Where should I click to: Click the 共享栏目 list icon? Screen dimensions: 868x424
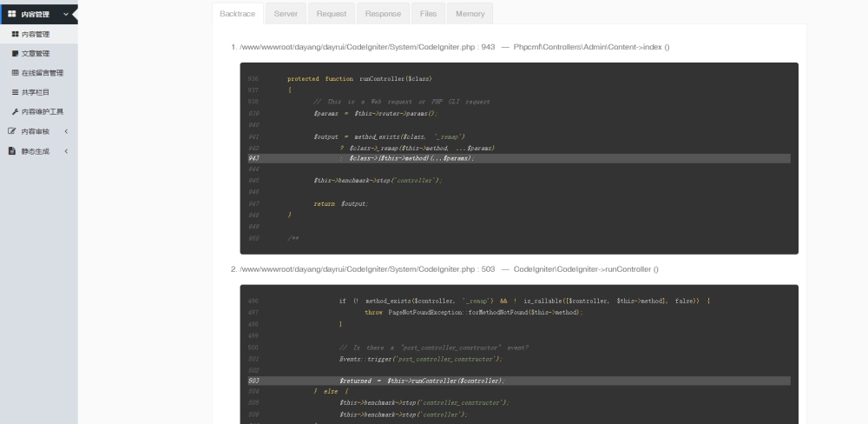coord(15,92)
